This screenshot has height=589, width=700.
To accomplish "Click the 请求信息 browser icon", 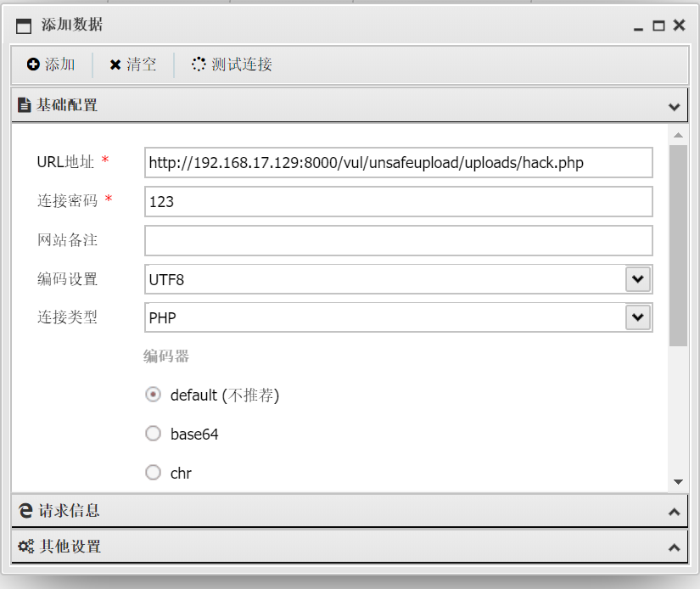I will coord(25,511).
